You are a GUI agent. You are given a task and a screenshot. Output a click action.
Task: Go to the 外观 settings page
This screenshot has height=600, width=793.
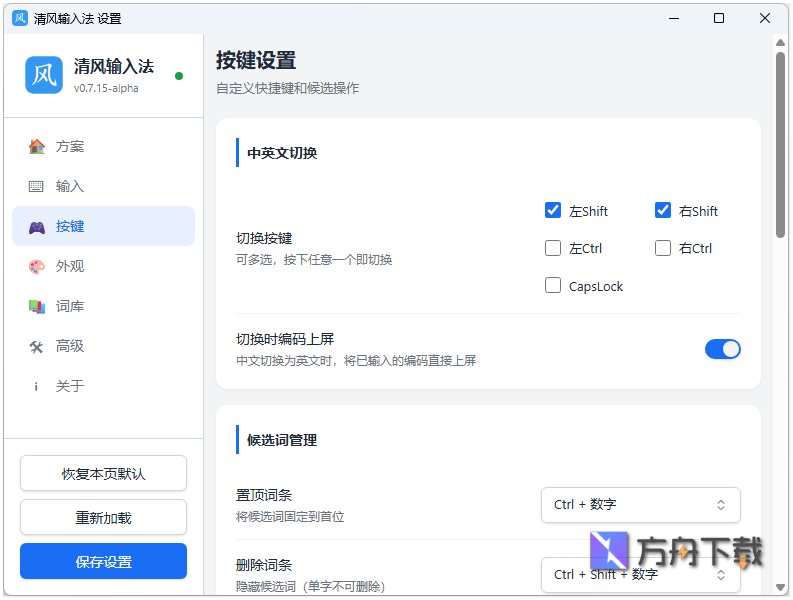pyautogui.click(x=103, y=267)
